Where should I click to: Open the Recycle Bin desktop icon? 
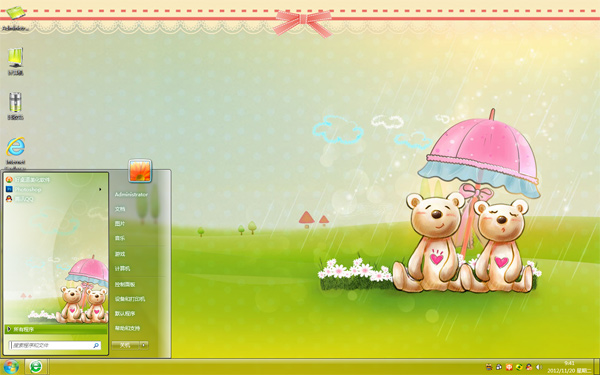15,102
